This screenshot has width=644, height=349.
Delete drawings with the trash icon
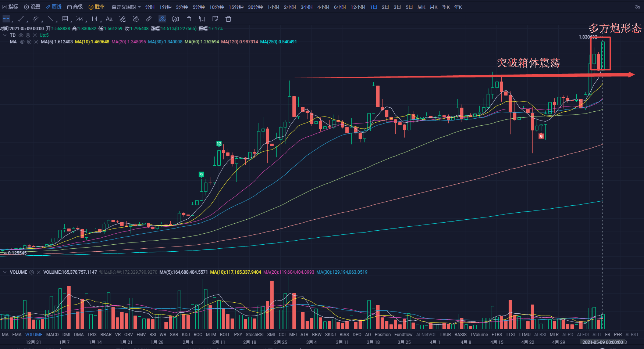[228, 19]
